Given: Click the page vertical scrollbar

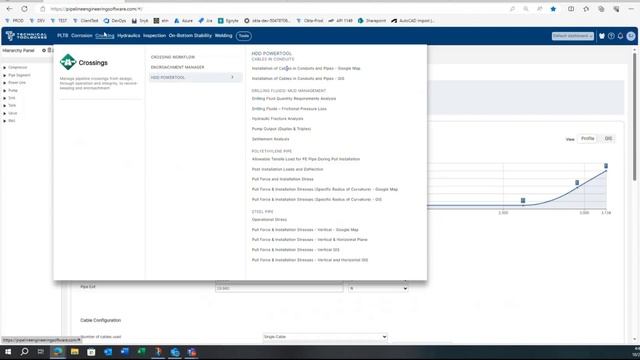Looking at the screenshot, I should tap(635, 117).
